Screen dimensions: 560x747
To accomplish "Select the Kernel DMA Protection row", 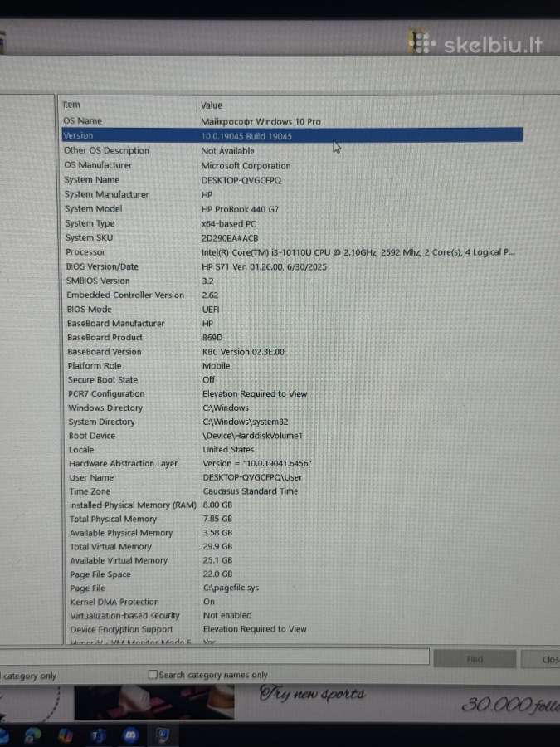I will tap(292, 601).
